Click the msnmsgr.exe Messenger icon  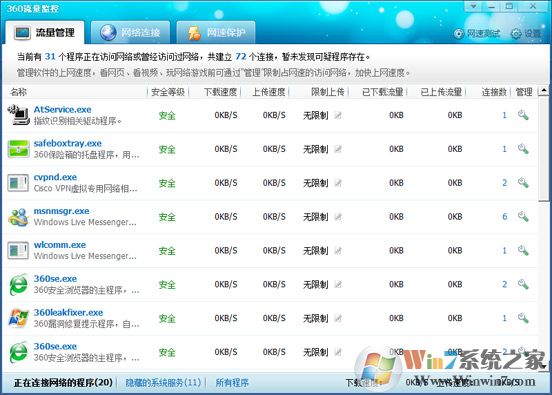coord(18,217)
